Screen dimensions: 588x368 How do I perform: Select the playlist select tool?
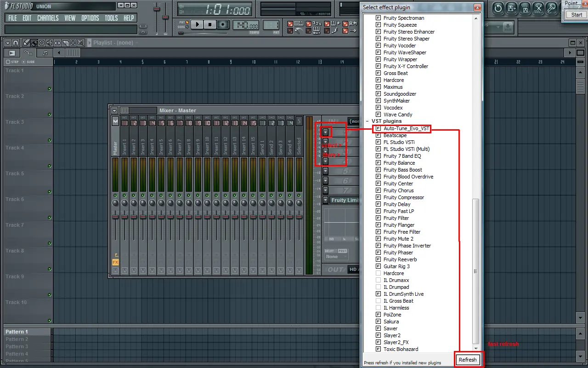(x=73, y=42)
